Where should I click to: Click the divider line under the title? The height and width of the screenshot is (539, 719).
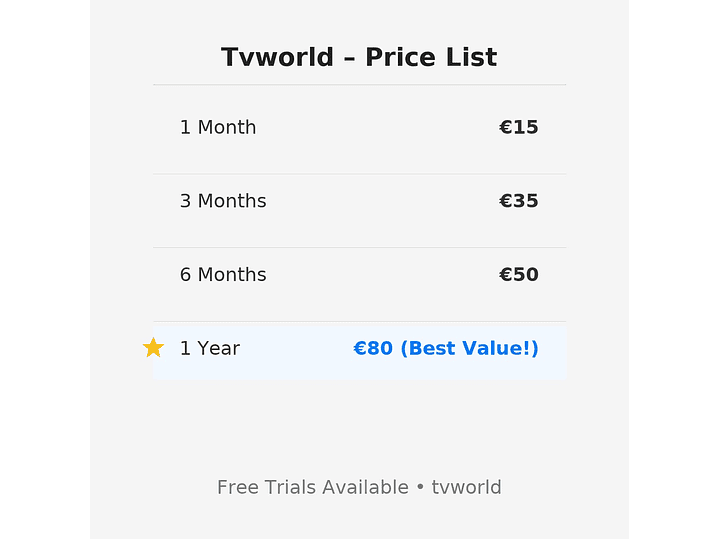point(359,85)
